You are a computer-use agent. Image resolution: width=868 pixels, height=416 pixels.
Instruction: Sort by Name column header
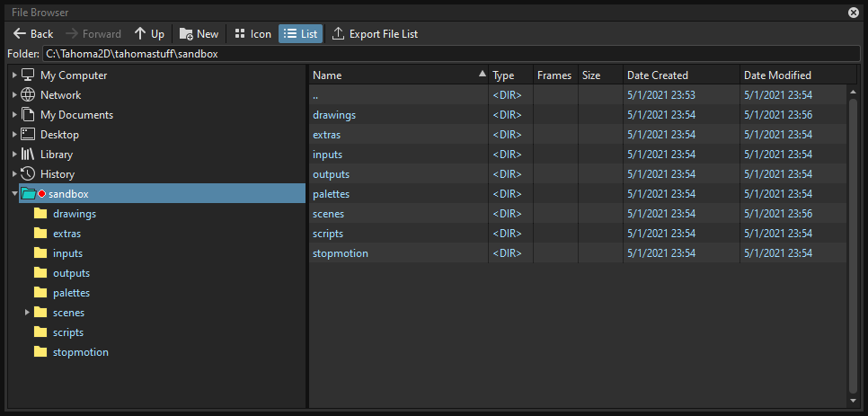(x=399, y=75)
